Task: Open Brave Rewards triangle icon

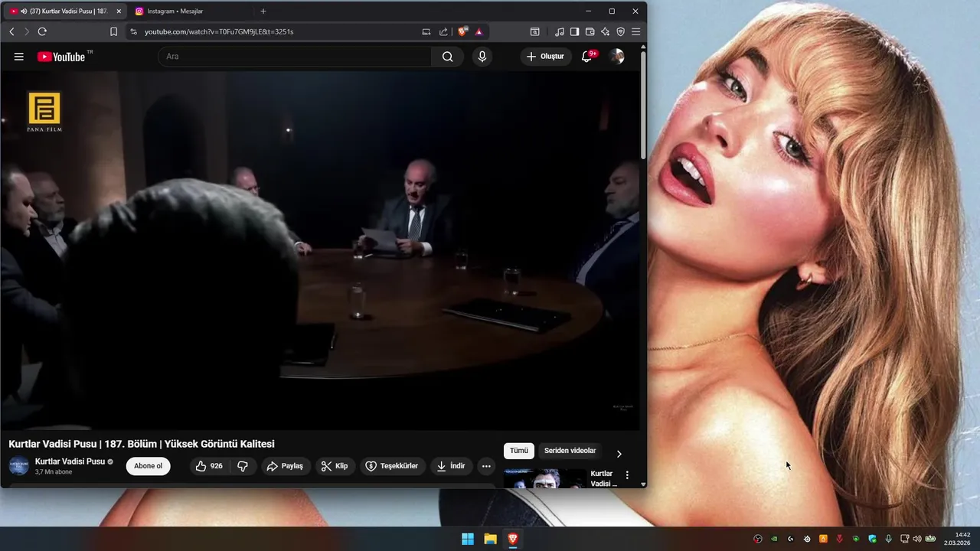Action: [479, 31]
